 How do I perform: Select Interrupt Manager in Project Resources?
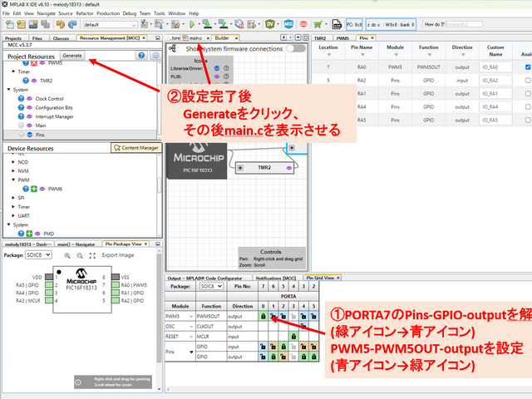[54, 116]
